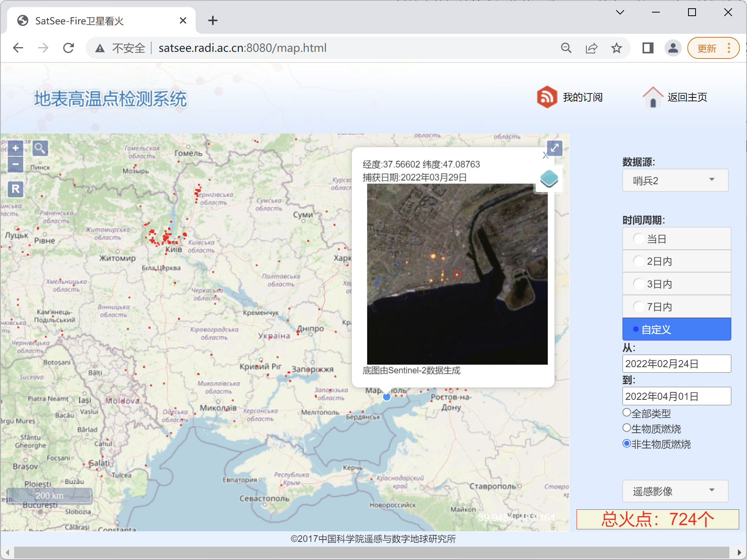
Task: Open the layer switcher icon
Action: tap(549, 179)
